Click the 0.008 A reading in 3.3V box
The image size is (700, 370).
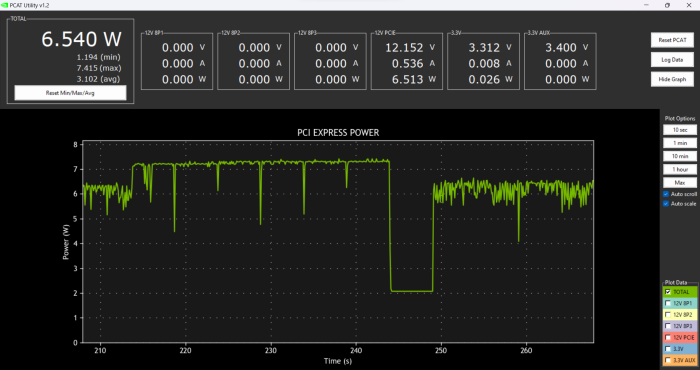point(490,63)
